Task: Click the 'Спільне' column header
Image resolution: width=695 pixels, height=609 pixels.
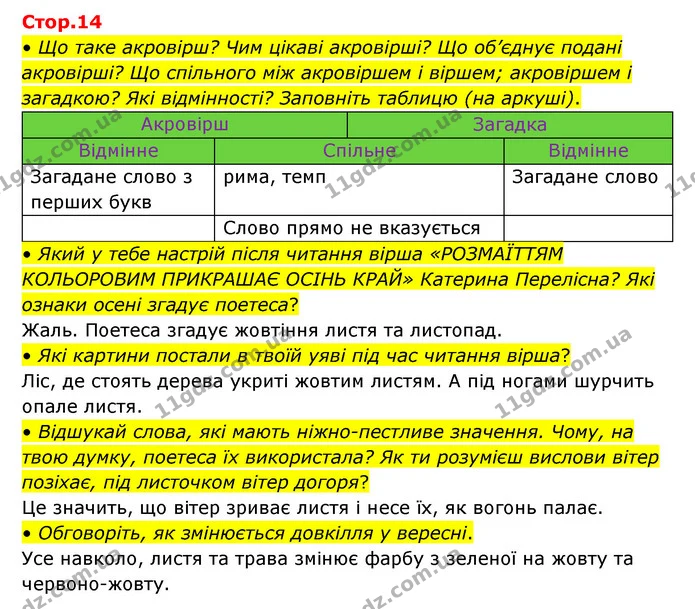Action: (359, 151)
